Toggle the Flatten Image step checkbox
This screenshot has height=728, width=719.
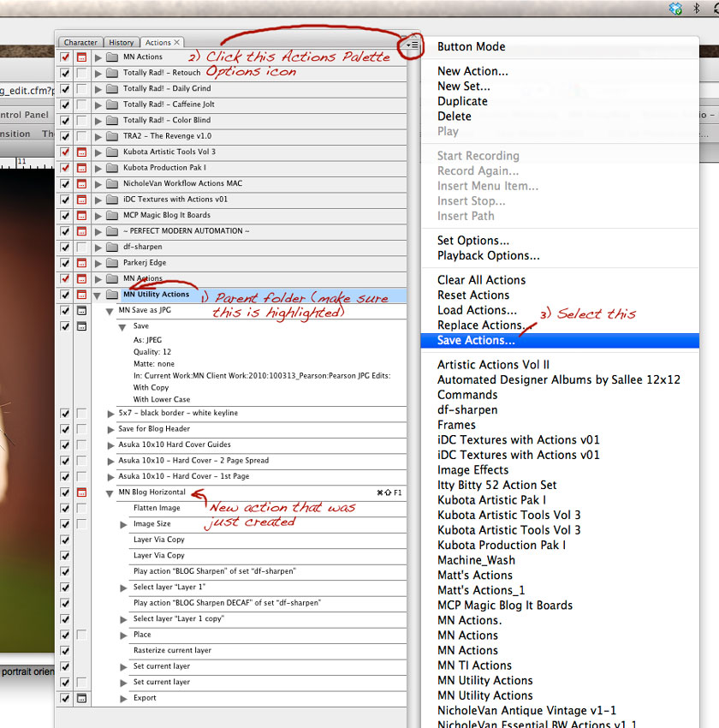click(65, 508)
